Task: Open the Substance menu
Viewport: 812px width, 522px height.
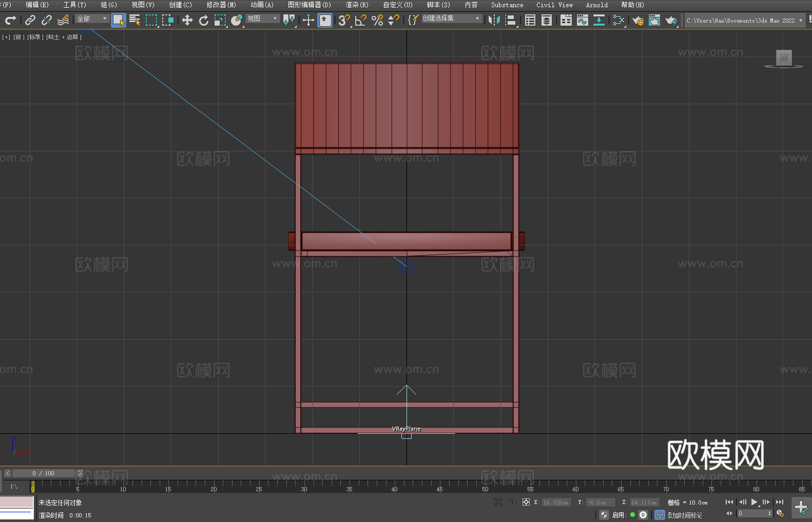Action: tap(507, 5)
